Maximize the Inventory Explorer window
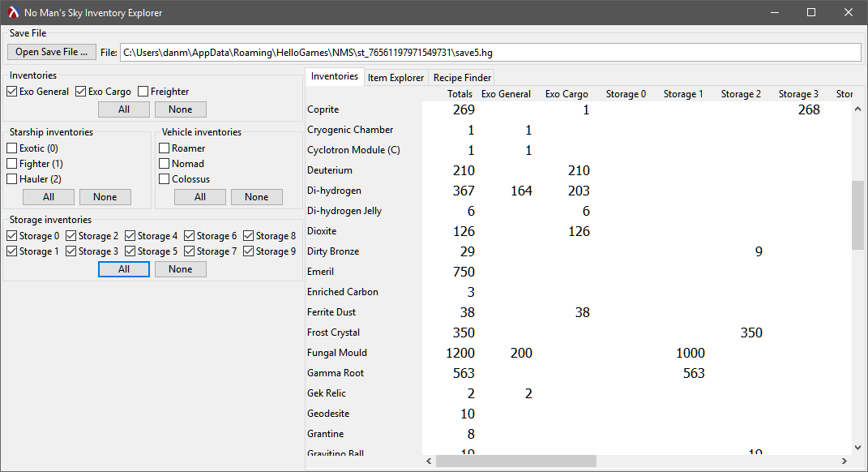 point(811,12)
